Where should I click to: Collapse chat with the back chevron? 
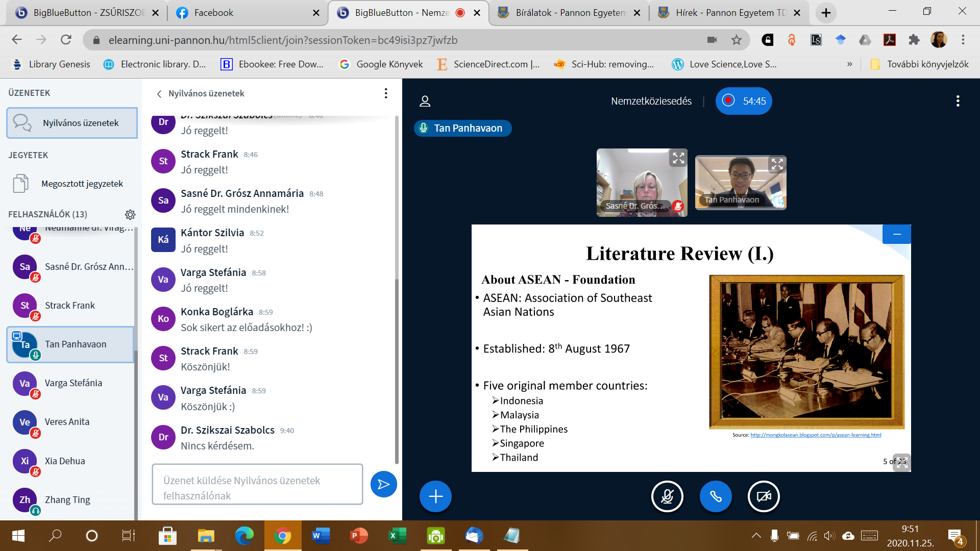click(159, 94)
